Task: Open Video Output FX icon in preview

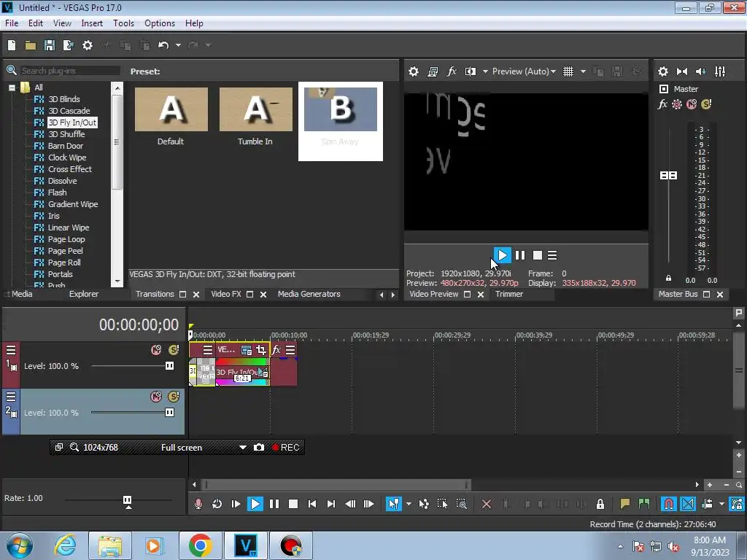Action: [x=451, y=71]
